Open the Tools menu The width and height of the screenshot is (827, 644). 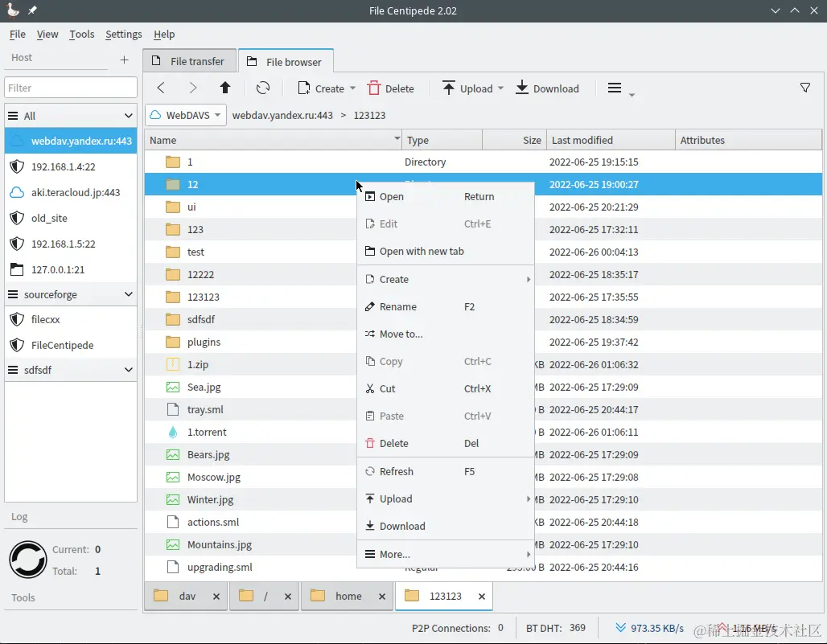click(x=82, y=35)
